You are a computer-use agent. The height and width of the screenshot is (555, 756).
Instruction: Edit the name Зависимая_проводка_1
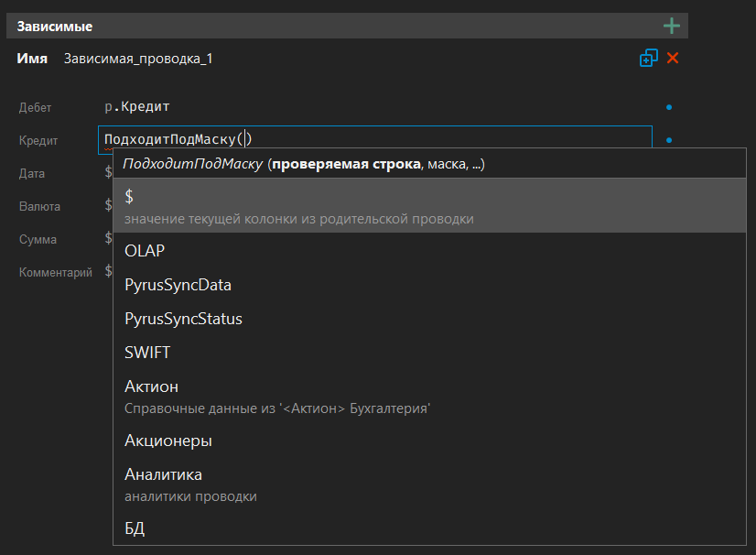point(137,59)
